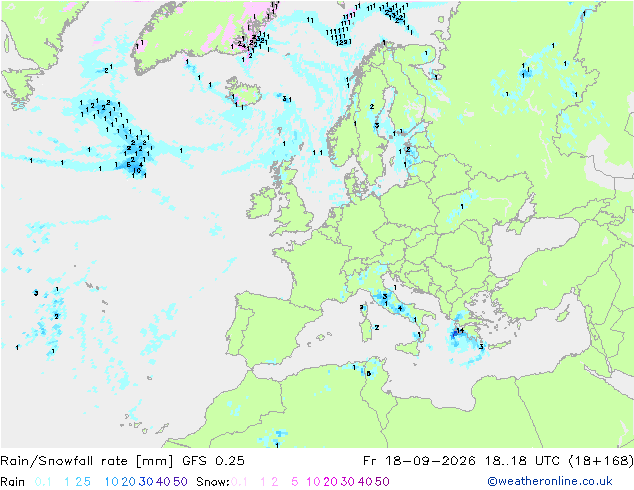Select the Rain legend value 0.1
Image resolution: width=634 pixels, height=490 pixels.
coord(43,482)
